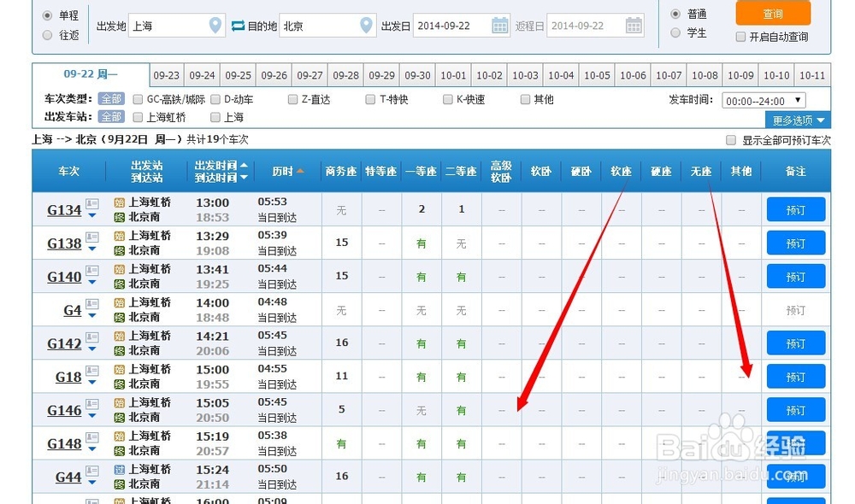
Task: Switch to the 09-25 date tab
Action: click(x=239, y=75)
